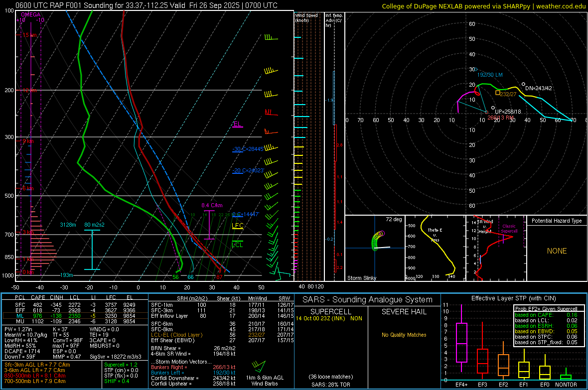
Task: Click the SigSvr = 18272 m3/s3 value
Action: (116, 357)
